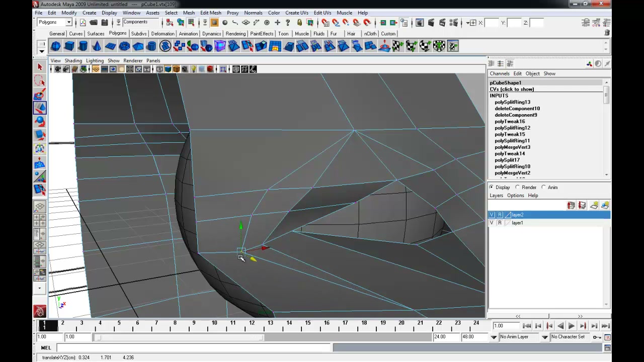Screen dimensions: 644x362
Task: Open the No Anim Layer dropdown
Action: [x=523, y=337]
